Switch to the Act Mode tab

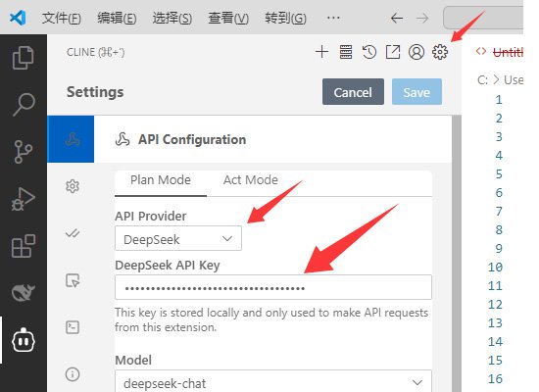click(x=251, y=180)
